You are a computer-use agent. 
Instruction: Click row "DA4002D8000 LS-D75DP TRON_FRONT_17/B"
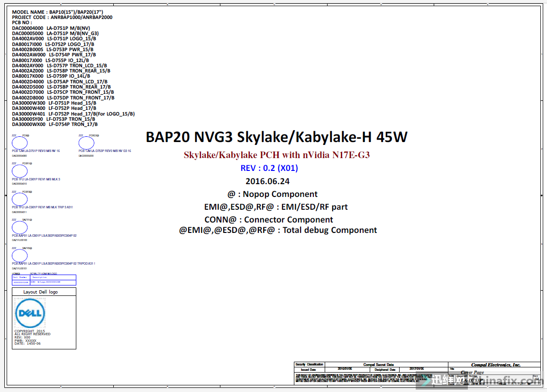[x=63, y=98]
